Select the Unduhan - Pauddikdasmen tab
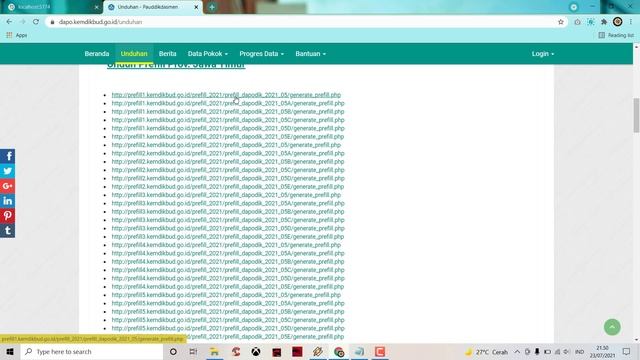Viewport: 640px width, 360px height. pos(153,7)
